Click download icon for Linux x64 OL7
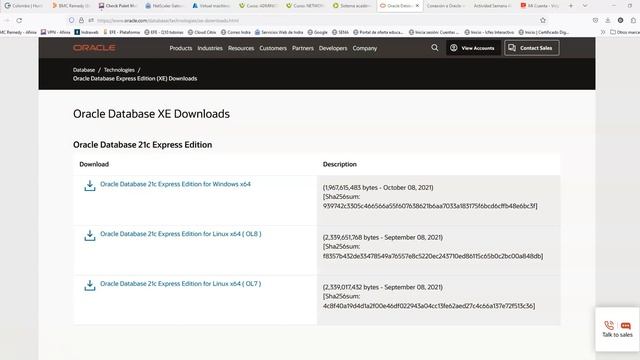Viewport: 640px width, 360px height. pyautogui.click(x=89, y=285)
